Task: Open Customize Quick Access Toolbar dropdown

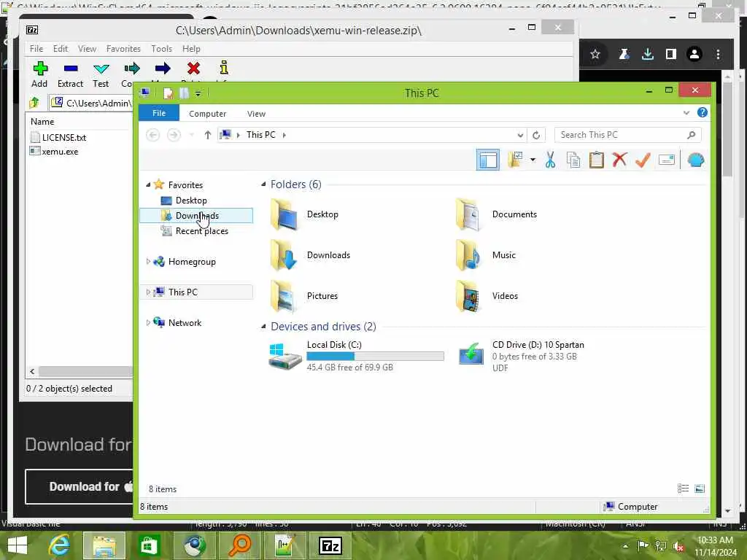Action: 198,93
